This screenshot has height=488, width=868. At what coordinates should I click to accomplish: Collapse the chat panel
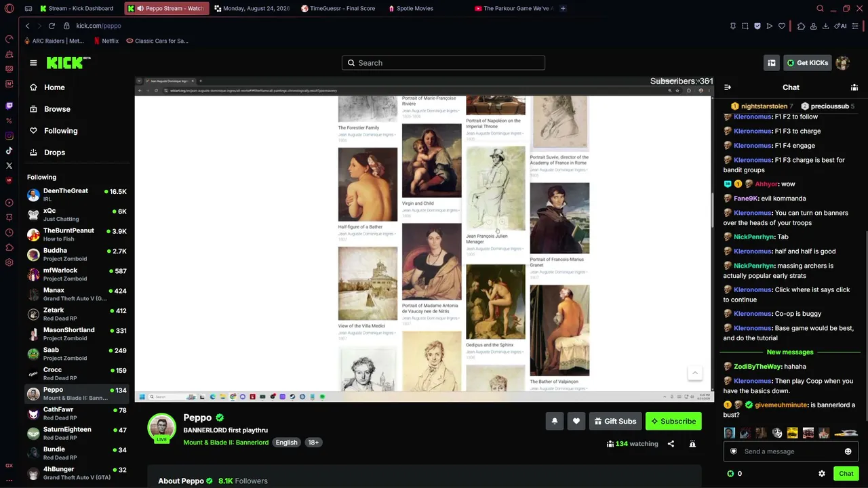coord(728,87)
